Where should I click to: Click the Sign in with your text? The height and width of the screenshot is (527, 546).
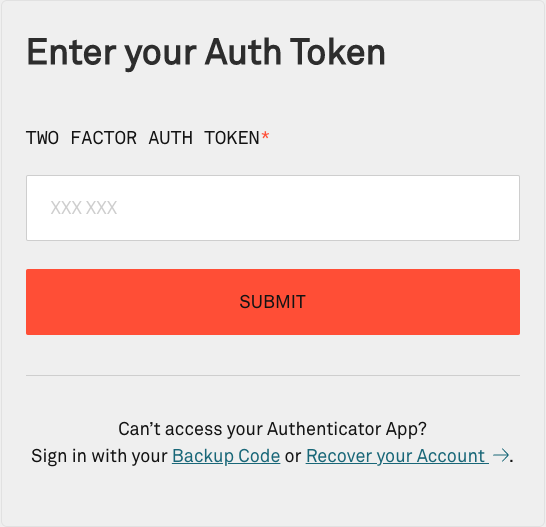click(99, 456)
